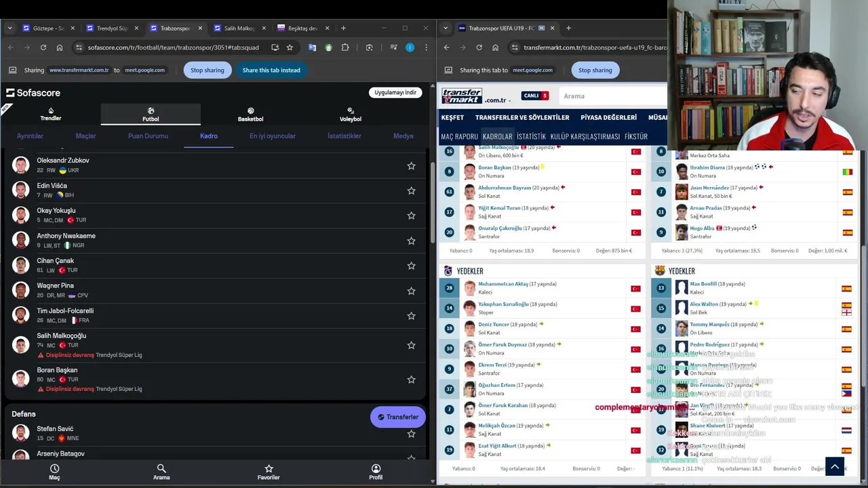The height and width of the screenshot is (488, 868).
Task: Close the Trendyol Süper browser tab
Action: (136, 28)
